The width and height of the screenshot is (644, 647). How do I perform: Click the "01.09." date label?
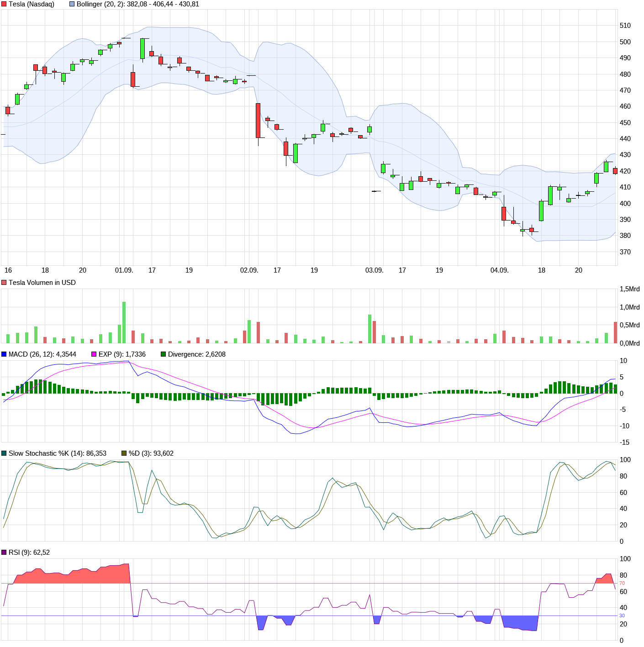(124, 270)
